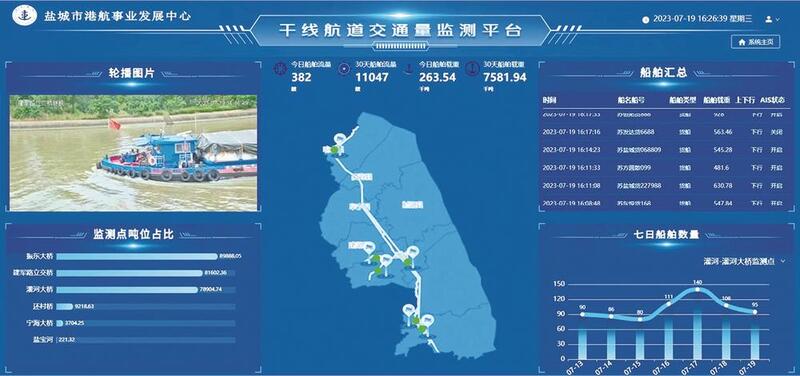Click the 07-17 peak point labeled 140
Viewport: 800px width, 376px height.
coord(697,289)
